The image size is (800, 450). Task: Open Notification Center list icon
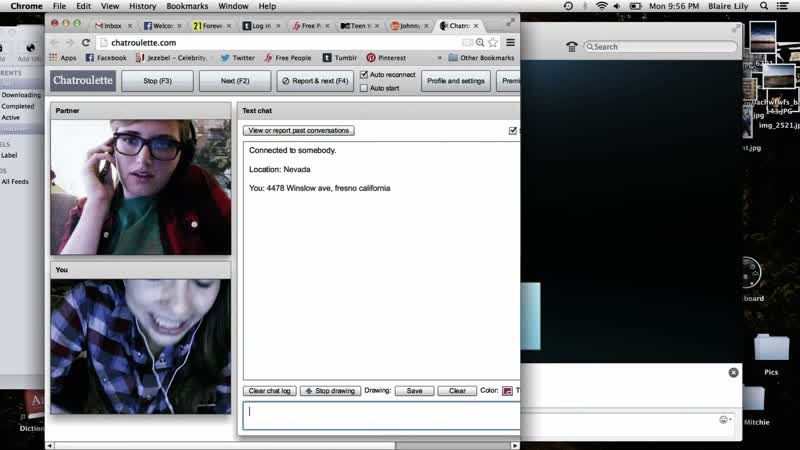[x=782, y=6]
